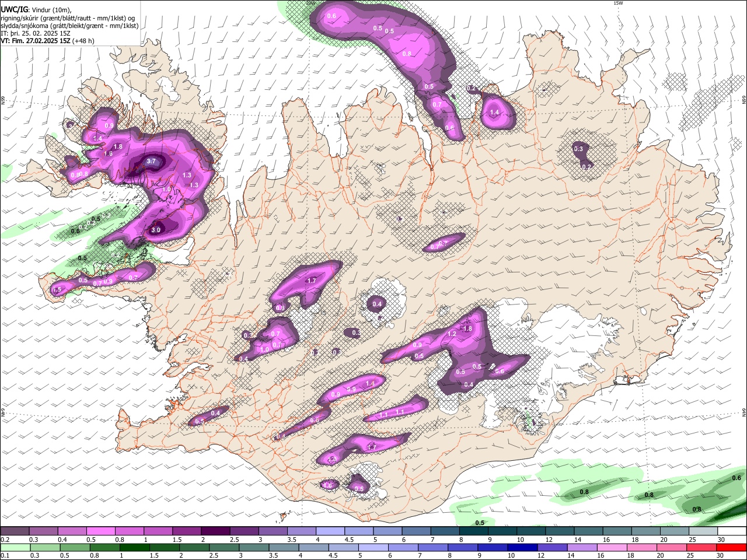
Task: Click the 0.2 label starting the snow scale
Action: click(5, 540)
